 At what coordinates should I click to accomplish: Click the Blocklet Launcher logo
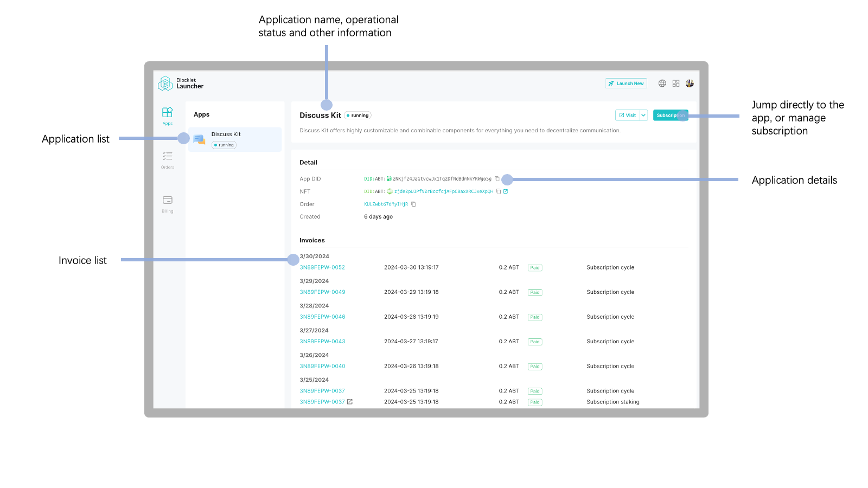(x=181, y=84)
